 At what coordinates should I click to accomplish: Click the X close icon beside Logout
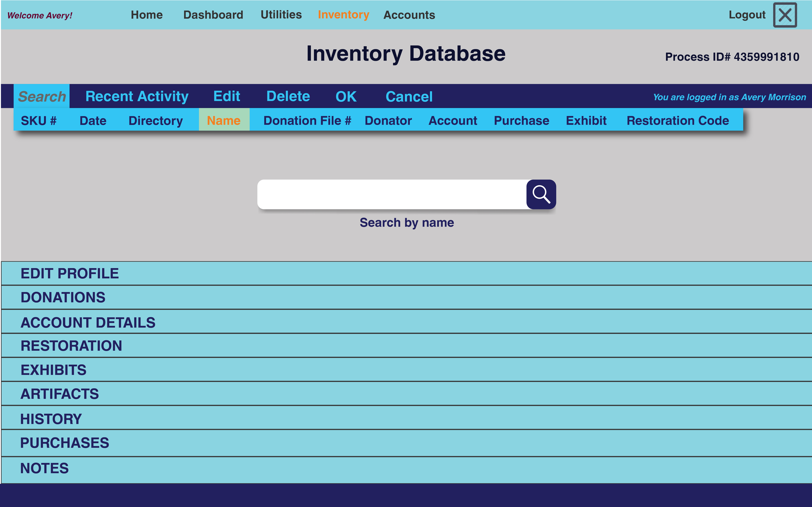tap(785, 15)
